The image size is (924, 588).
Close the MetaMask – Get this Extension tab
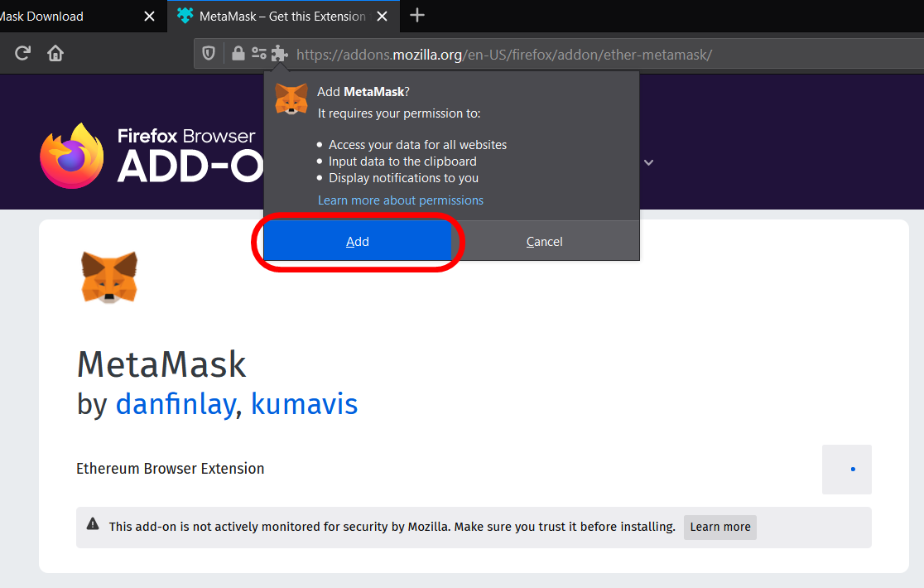(x=382, y=17)
